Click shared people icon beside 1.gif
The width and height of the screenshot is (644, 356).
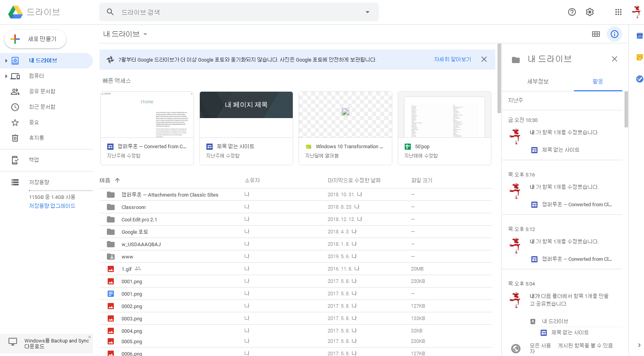(138, 269)
